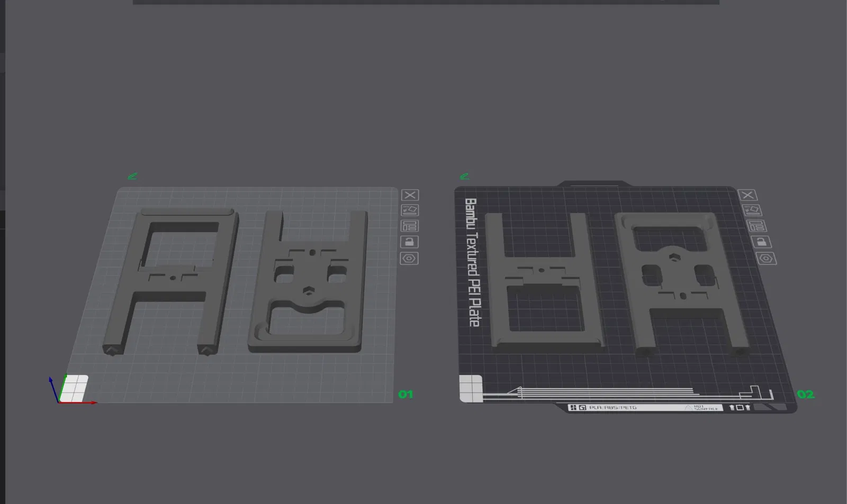Open plate 01 settings hexagon icon
Viewport: 847px width, 504px height.
(x=409, y=259)
